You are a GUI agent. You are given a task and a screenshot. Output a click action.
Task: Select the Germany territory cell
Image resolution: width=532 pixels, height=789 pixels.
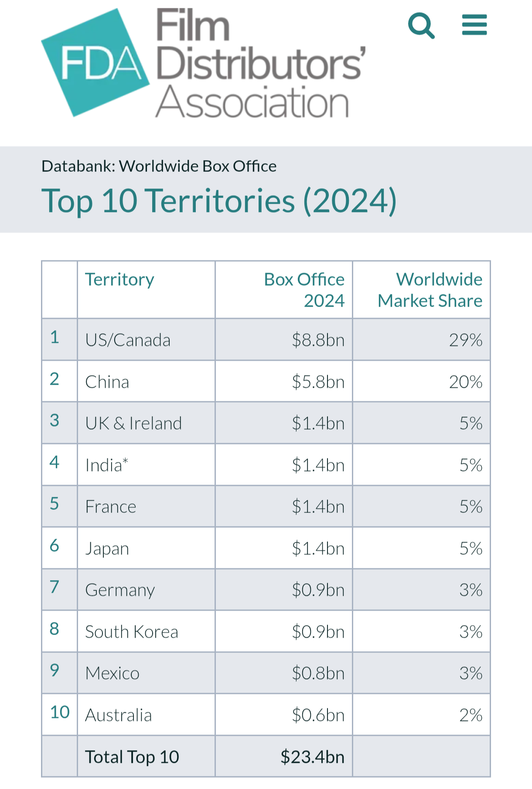coord(120,590)
